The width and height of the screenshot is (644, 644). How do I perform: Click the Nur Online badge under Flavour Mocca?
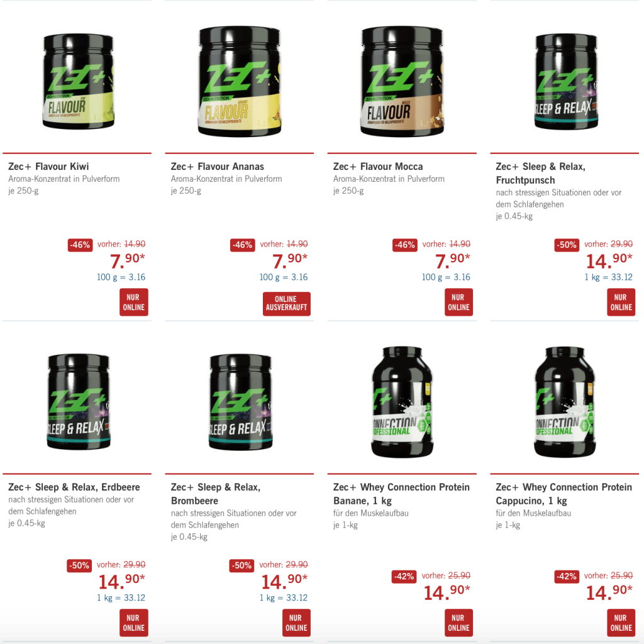coord(458,303)
